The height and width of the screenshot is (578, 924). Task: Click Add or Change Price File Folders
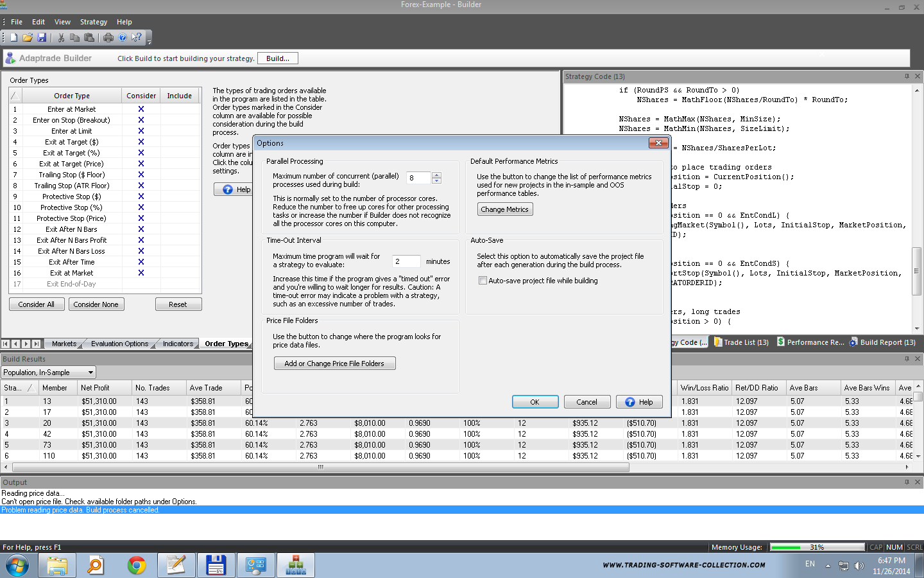tap(334, 363)
